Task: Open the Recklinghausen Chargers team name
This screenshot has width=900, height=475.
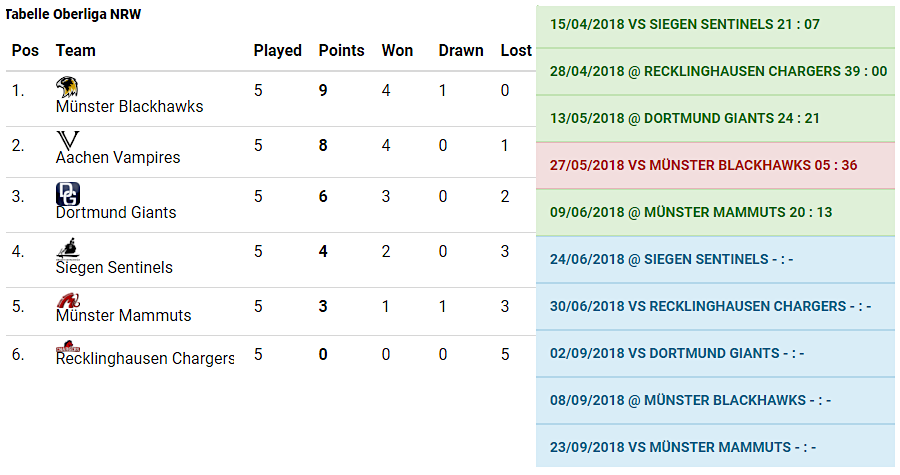Action: point(145,359)
